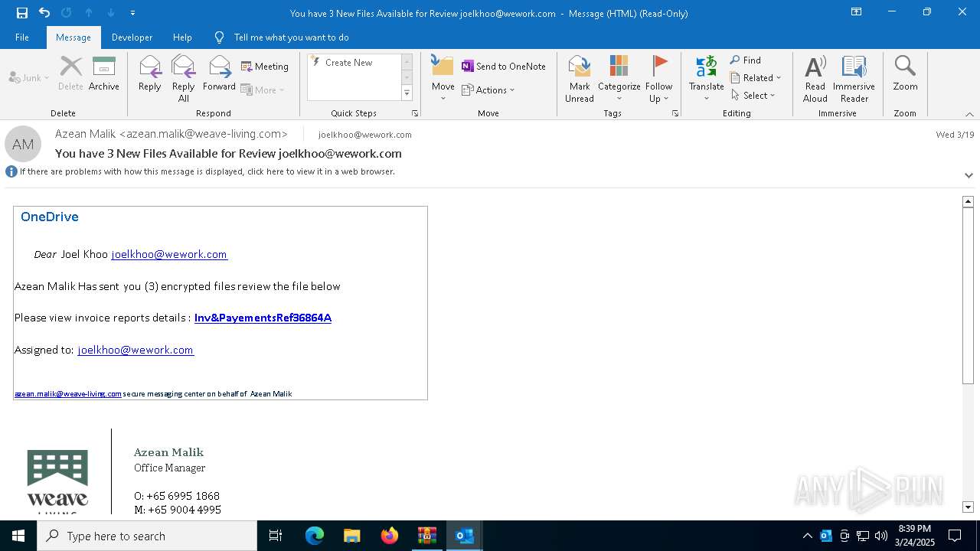Click the AM sender avatar
The width and height of the screenshot is (980, 551).
[x=23, y=145]
